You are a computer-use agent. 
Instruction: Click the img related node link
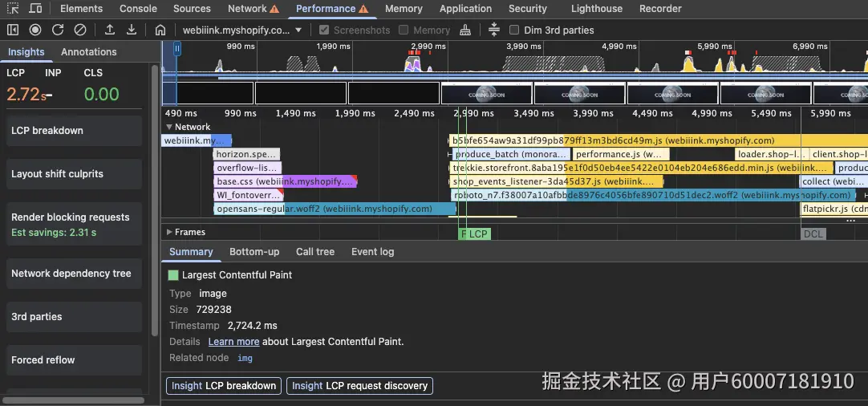point(245,359)
